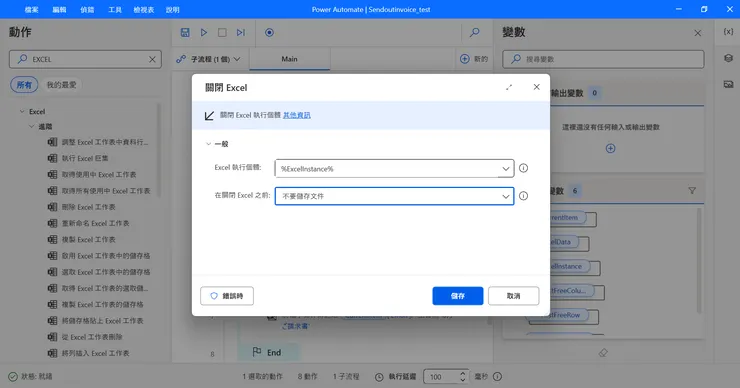The width and height of the screenshot is (740, 388).
Task: Run the flow with the play icon
Action: coord(204,33)
